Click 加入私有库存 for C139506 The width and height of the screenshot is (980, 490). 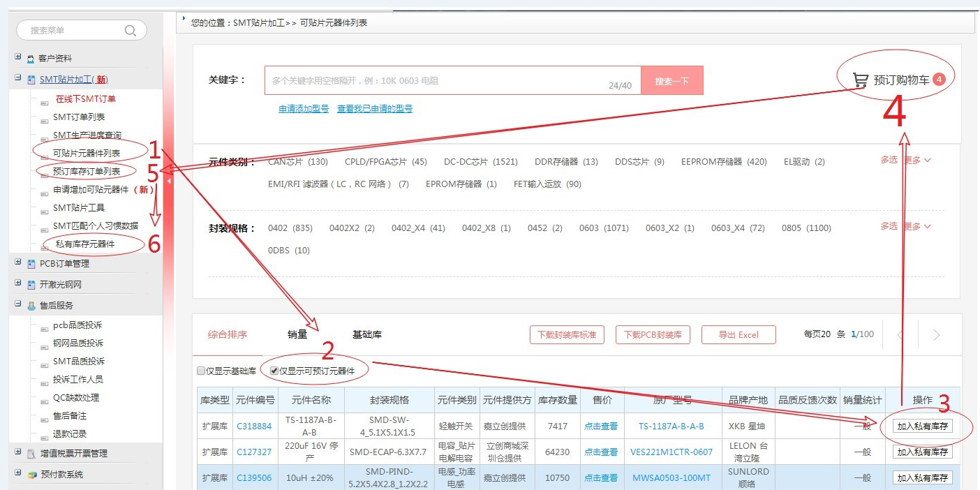click(923, 478)
